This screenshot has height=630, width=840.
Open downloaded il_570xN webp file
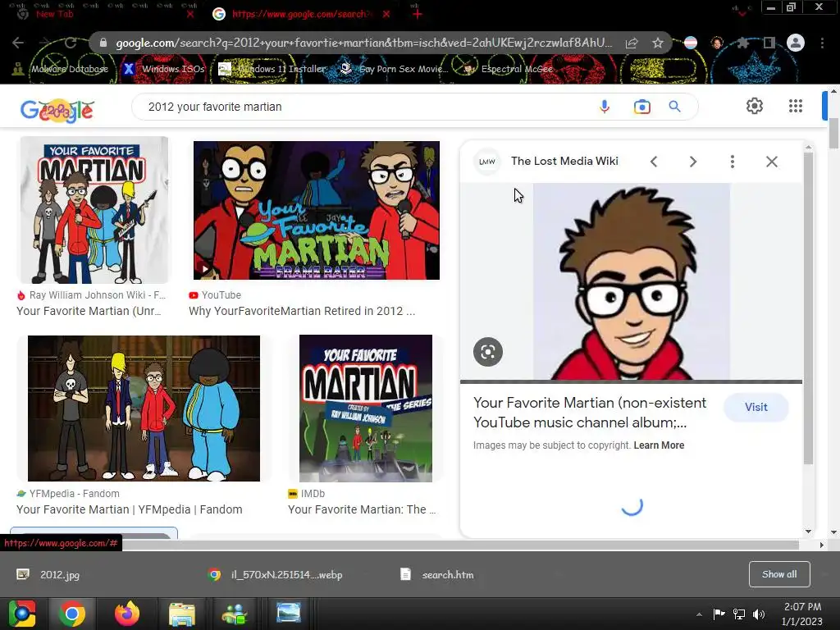click(275, 575)
